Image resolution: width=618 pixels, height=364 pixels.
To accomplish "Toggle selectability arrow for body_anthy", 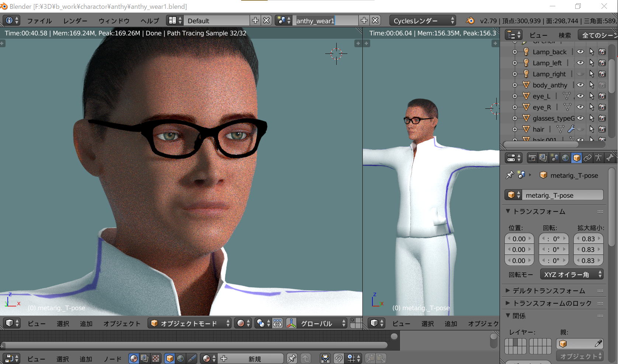I will click(592, 85).
